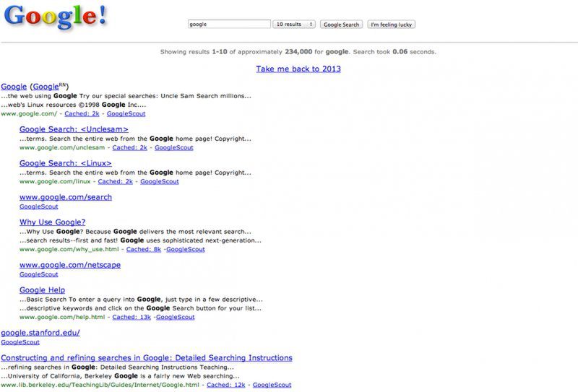This screenshot has height=392, width=578.
Task: Open Cached: 2k for google.com/unclesam
Action: tap(130, 147)
